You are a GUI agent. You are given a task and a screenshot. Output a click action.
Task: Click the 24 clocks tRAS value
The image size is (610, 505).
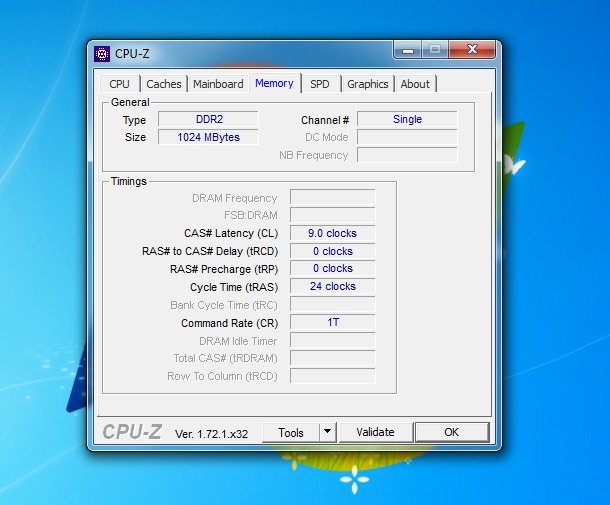point(333,286)
